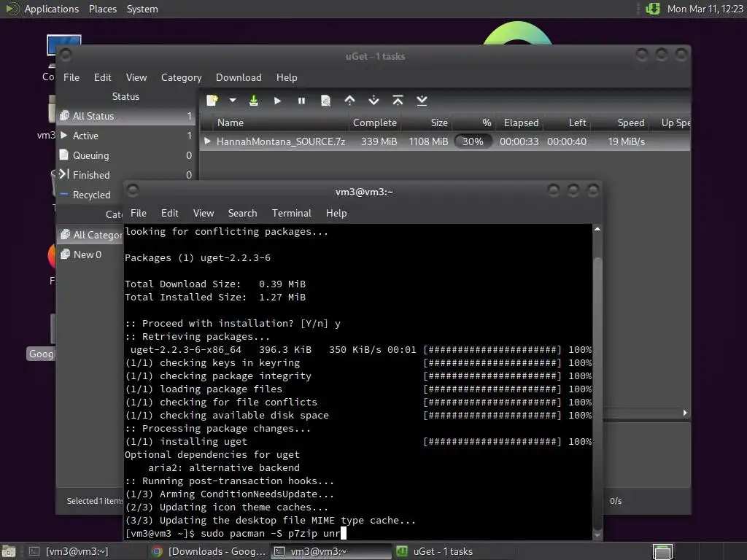Select the Active status filter

coord(126,136)
